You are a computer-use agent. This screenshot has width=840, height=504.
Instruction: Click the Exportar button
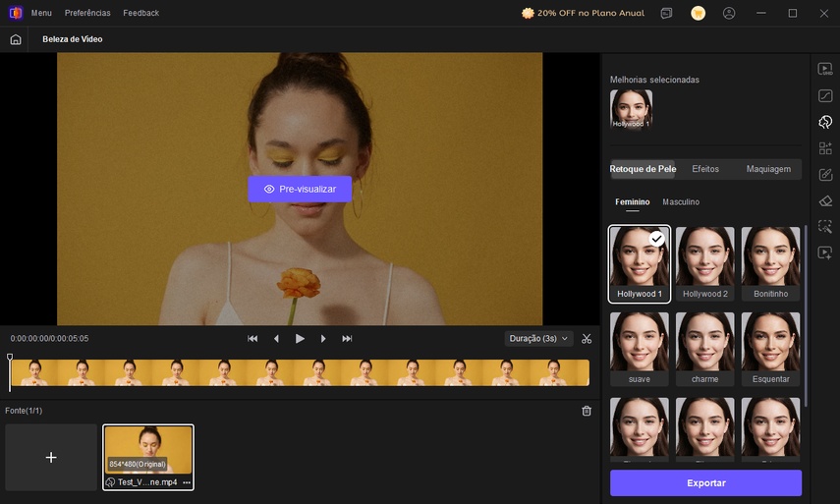pos(705,483)
